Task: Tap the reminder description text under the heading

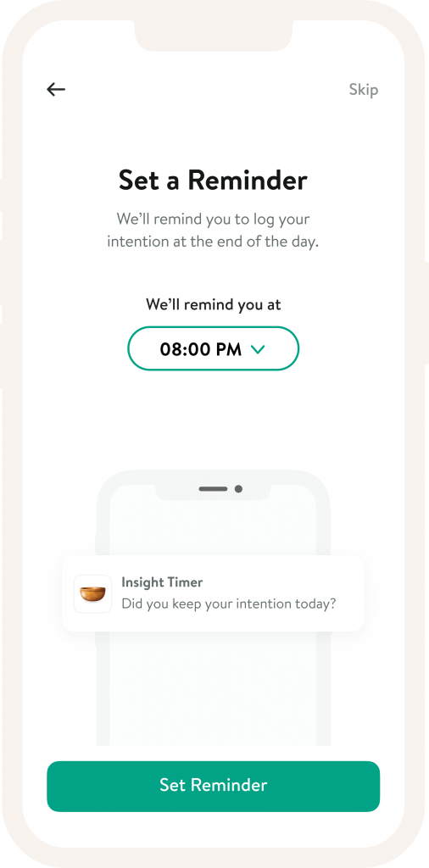Action: point(213,231)
